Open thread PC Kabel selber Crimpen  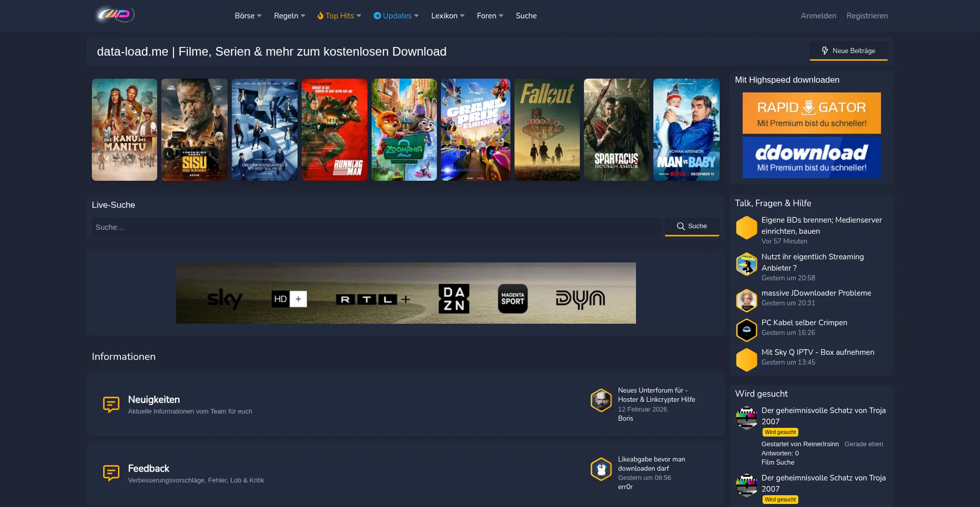pyautogui.click(x=804, y=323)
